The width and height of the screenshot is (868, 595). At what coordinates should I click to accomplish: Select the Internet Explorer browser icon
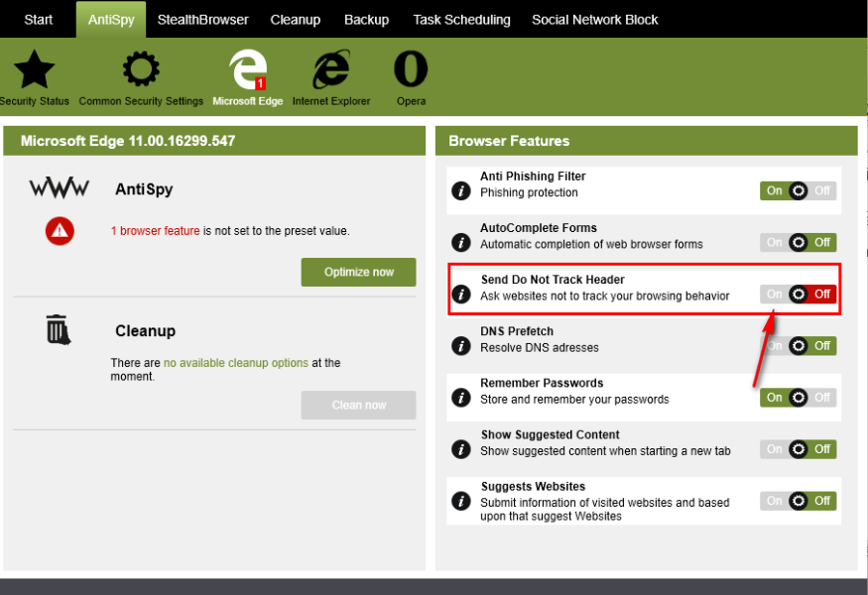point(331,69)
